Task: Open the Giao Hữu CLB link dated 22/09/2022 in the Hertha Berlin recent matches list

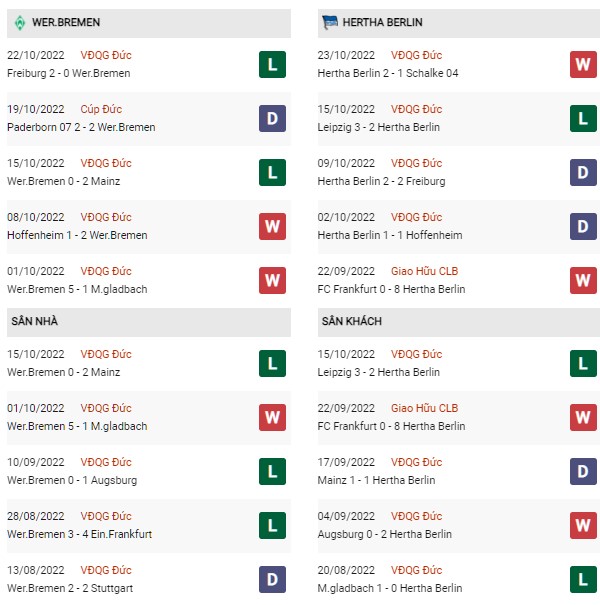Action: [424, 271]
